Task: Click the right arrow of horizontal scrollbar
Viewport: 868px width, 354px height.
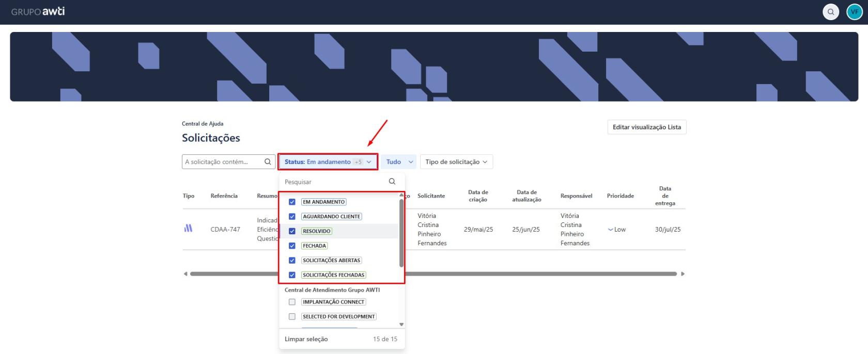Action: [683, 274]
